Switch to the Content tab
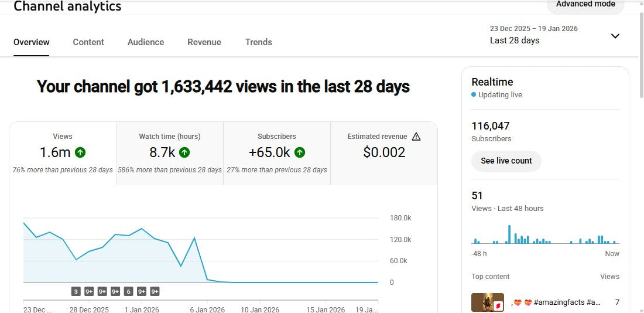Screen dimensions: 644x313 (x=88, y=42)
